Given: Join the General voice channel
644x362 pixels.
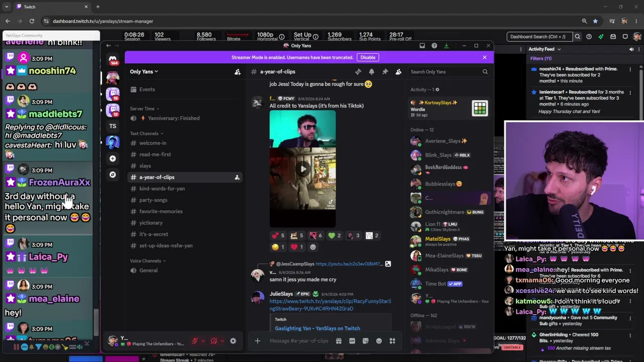Looking at the screenshot, I should (184, 270).
